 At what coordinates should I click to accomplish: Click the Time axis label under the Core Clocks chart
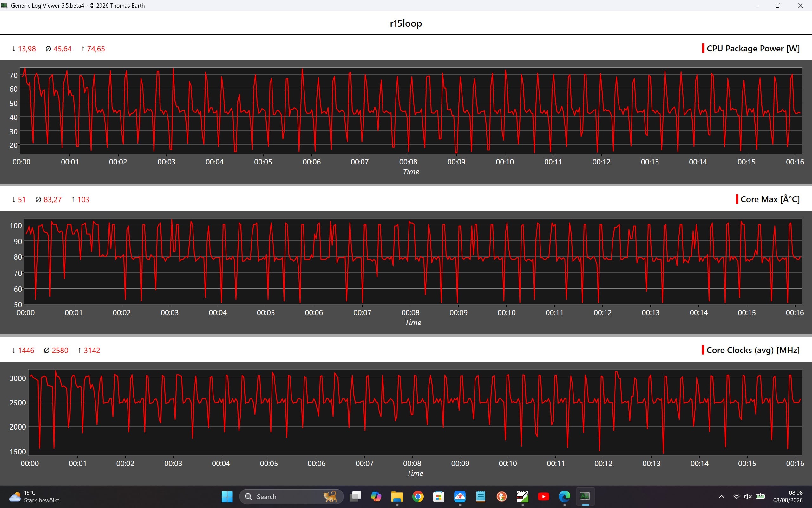click(x=415, y=473)
